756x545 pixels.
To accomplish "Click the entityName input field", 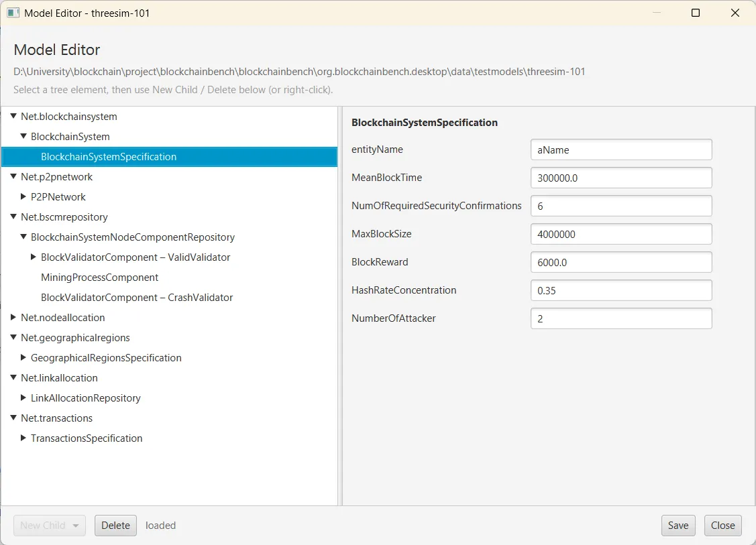I will coord(621,150).
